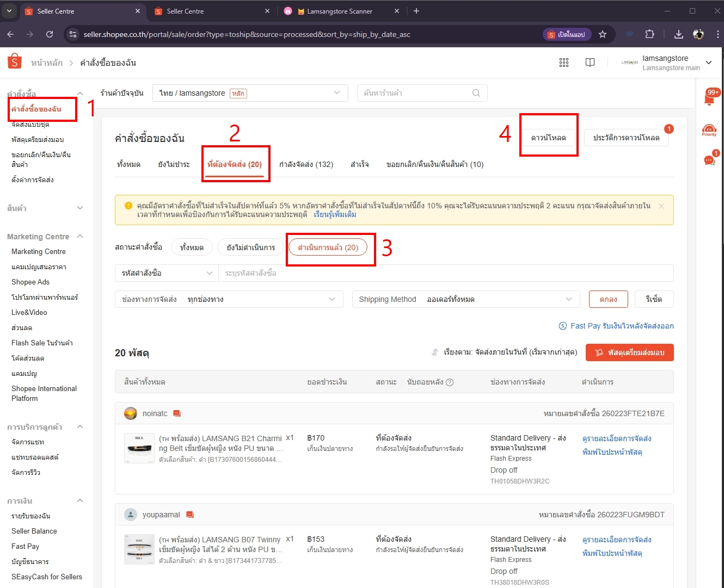The image size is (724, 588).
Task: Open the Fast Pay promo link
Action: (616, 326)
